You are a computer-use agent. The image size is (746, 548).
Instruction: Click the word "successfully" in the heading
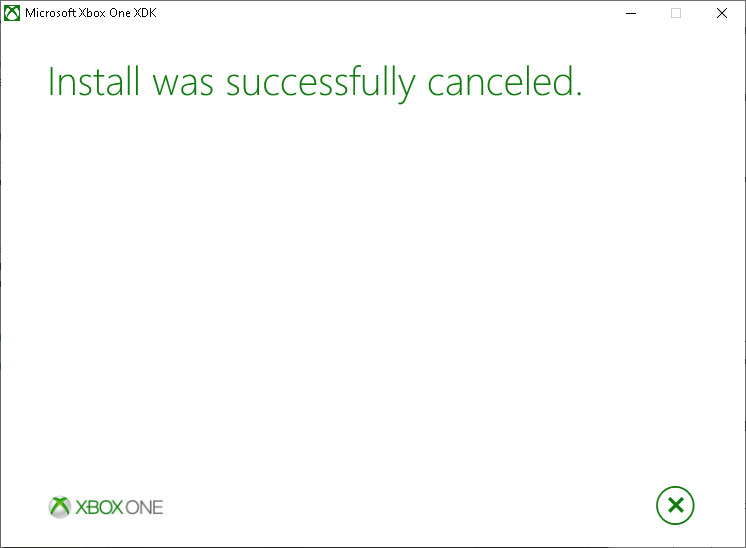tap(320, 83)
